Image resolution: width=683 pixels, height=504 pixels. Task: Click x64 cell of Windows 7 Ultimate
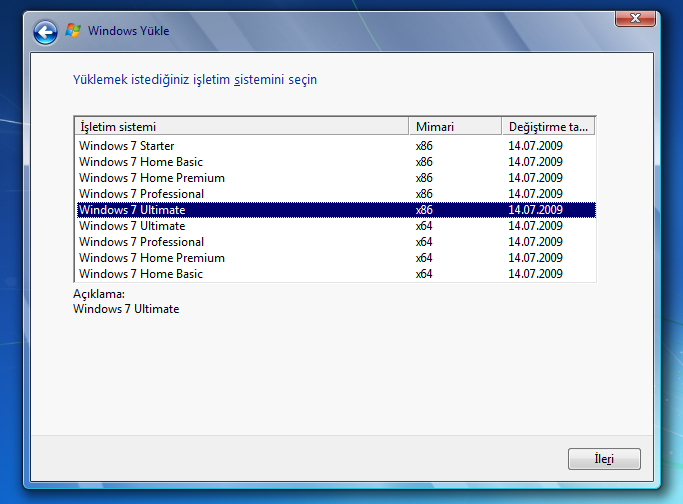point(424,226)
